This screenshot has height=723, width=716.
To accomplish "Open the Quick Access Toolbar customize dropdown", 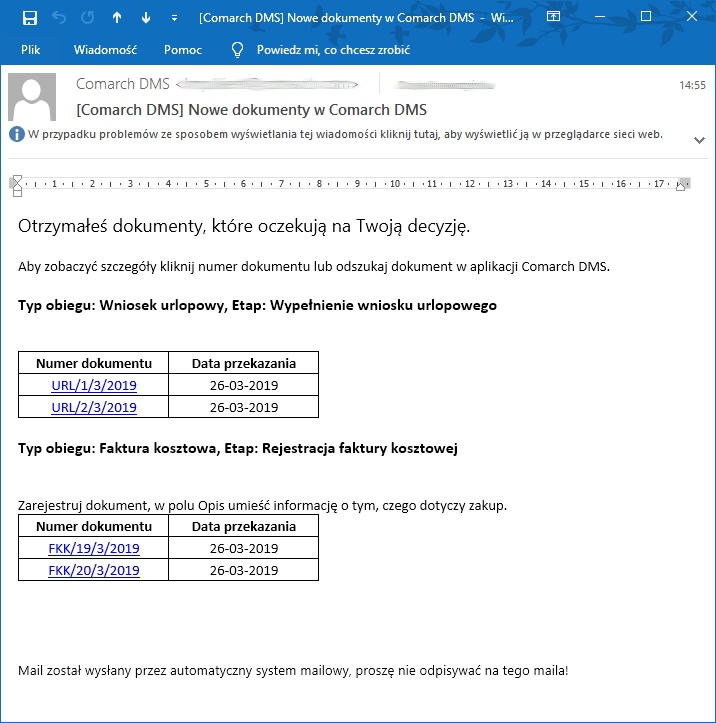I will pos(174,18).
